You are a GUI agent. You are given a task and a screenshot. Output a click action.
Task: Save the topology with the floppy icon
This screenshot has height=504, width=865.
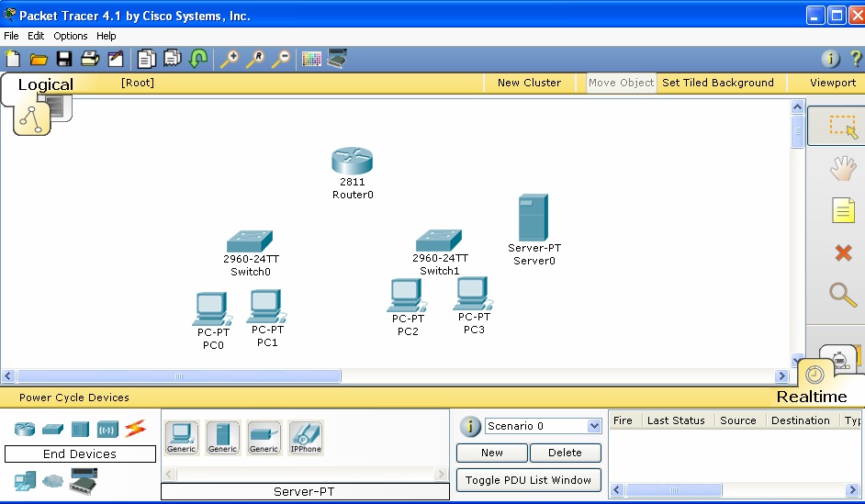click(x=64, y=59)
